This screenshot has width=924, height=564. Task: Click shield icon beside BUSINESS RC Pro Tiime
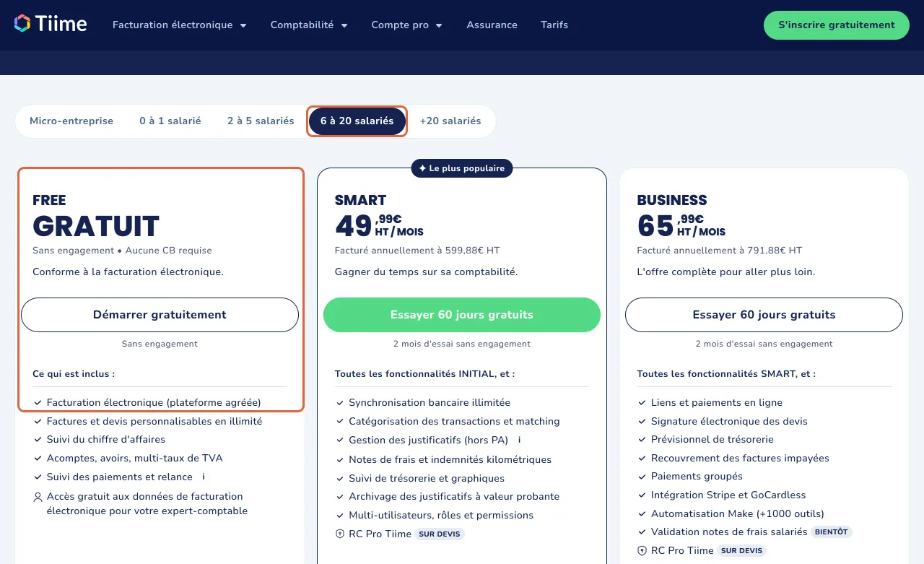point(642,550)
